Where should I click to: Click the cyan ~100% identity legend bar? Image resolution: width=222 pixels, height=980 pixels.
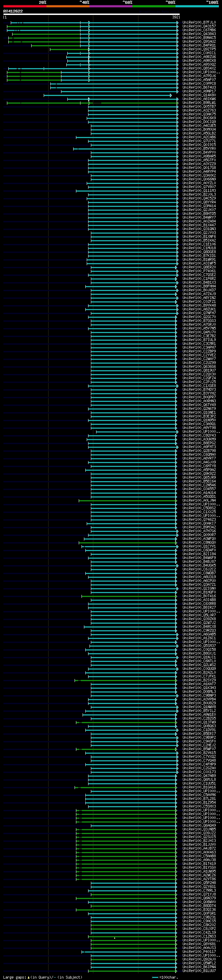coord(197,6)
